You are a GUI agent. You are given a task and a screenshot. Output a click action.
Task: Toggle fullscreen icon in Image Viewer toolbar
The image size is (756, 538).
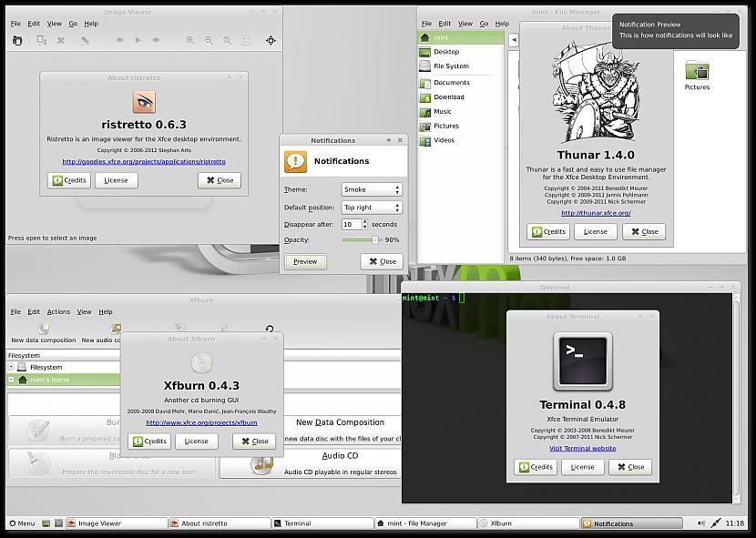point(271,40)
